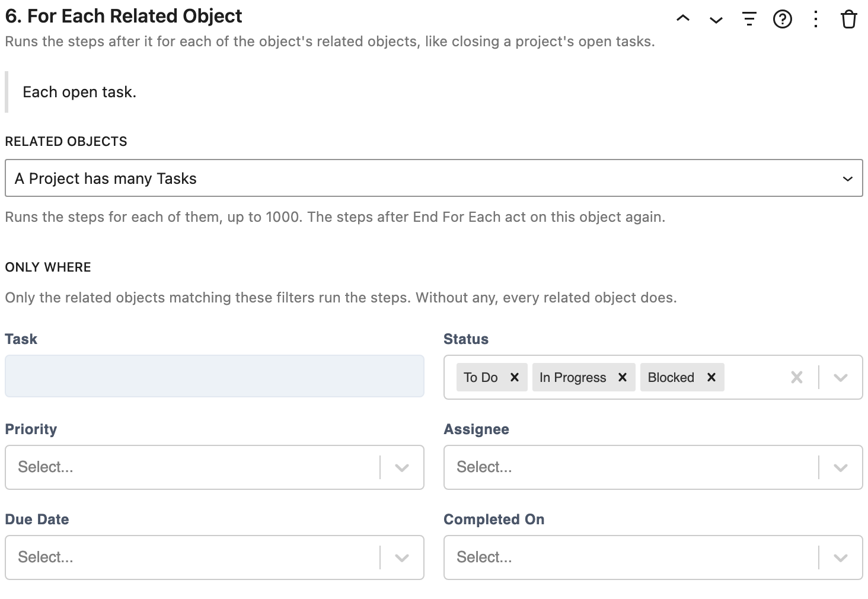This screenshot has height=599, width=868.
Task: Click the '6. For Each Related Object' heading
Action: [x=123, y=16]
